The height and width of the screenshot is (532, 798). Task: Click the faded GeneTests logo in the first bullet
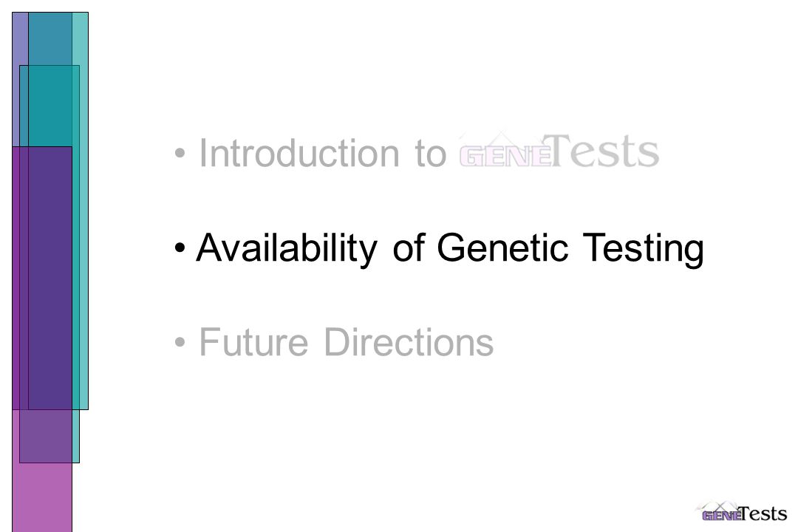559,151
